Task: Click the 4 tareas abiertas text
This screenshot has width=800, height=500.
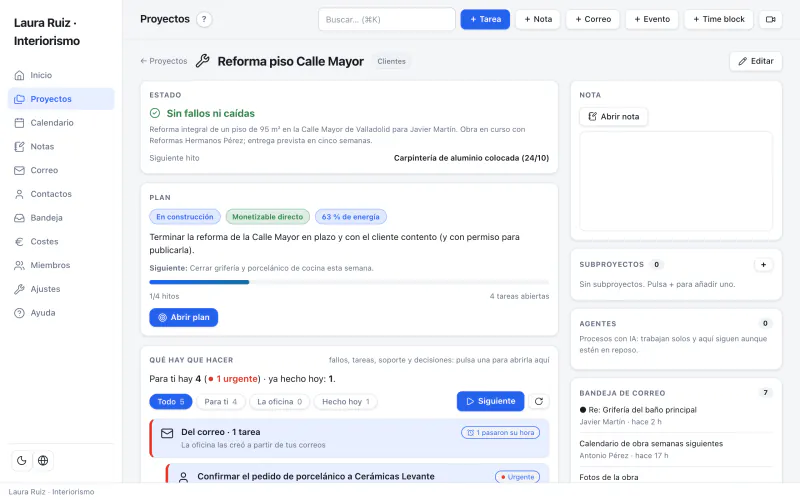Action: [519, 296]
